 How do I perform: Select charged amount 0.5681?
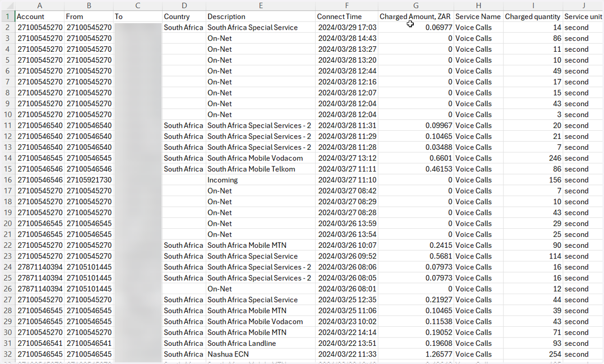tap(416, 256)
